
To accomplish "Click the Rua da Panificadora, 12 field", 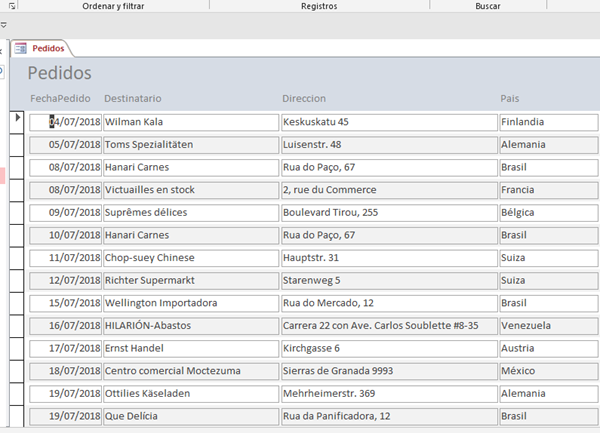I will coord(389,417).
